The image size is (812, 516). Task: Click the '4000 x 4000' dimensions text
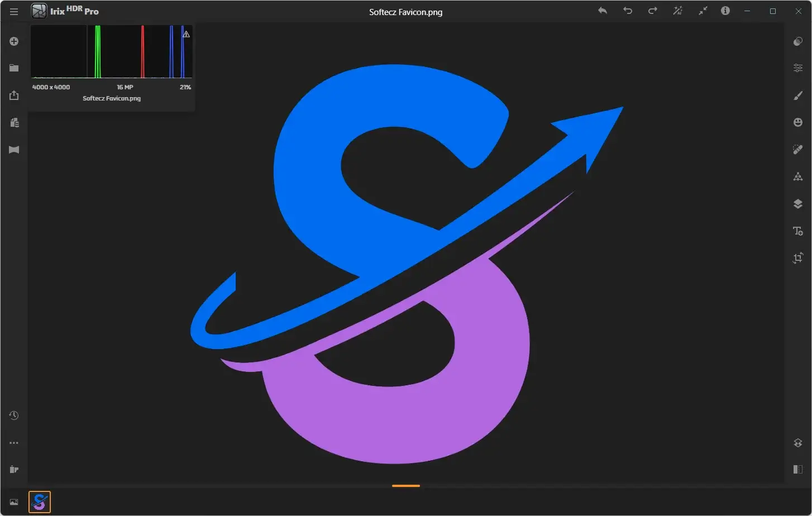(51, 87)
